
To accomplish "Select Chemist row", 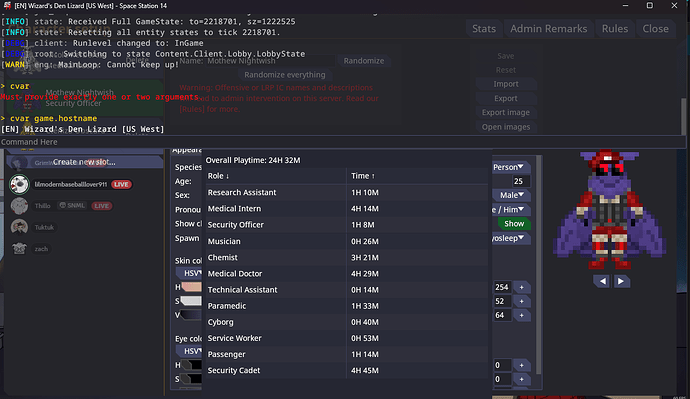I will (x=347, y=257).
